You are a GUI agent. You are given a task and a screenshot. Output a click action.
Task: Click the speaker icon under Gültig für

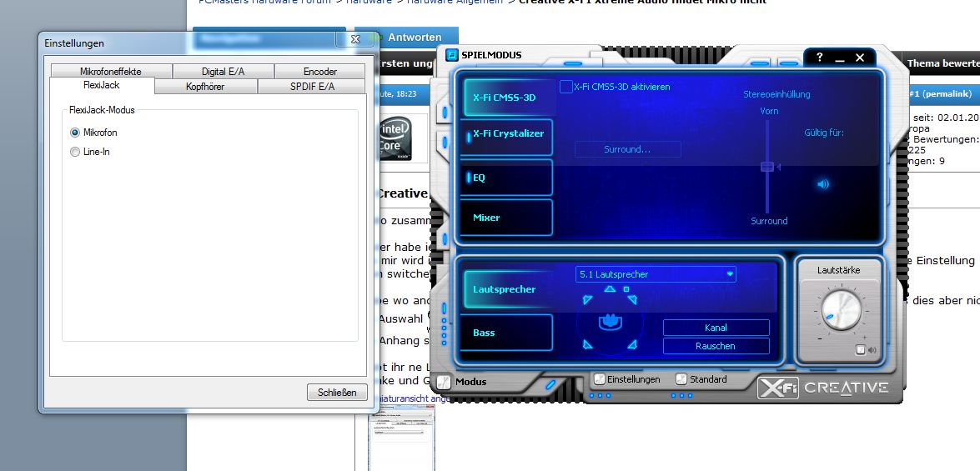click(823, 184)
